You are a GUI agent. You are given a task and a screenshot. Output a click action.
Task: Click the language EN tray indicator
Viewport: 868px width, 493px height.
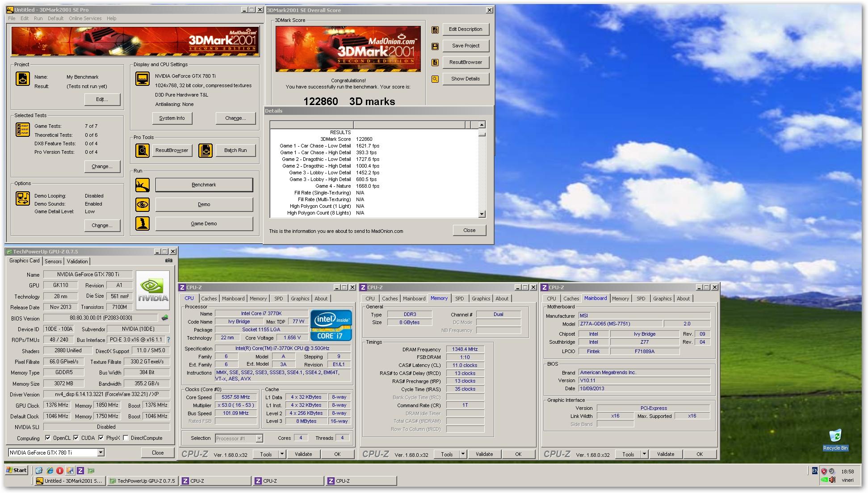pyautogui.click(x=815, y=471)
